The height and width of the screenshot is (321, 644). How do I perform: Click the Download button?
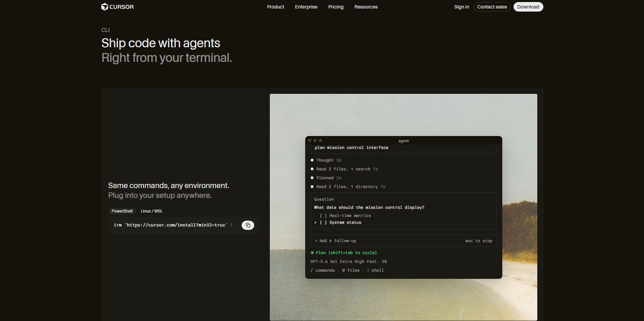528,7
